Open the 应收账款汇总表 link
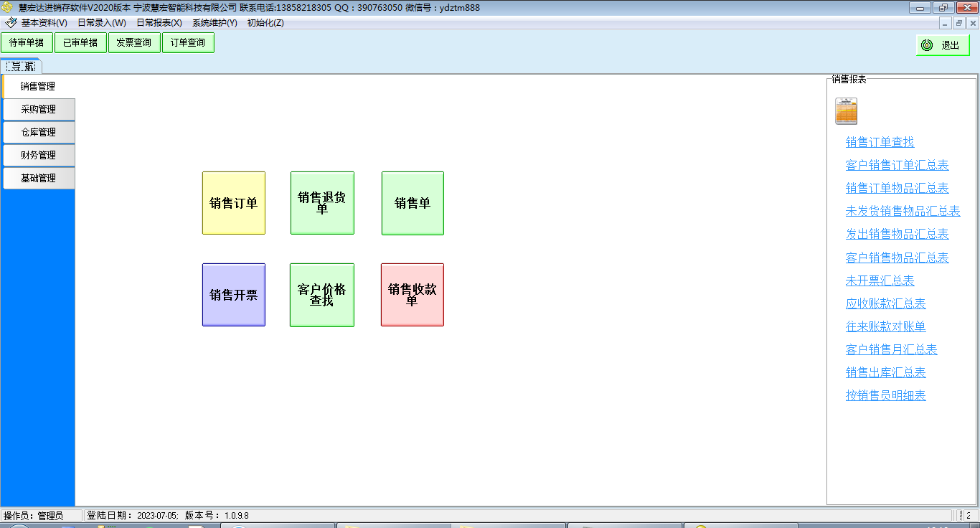Viewport: 980px width, 528px height. point(886,304)
